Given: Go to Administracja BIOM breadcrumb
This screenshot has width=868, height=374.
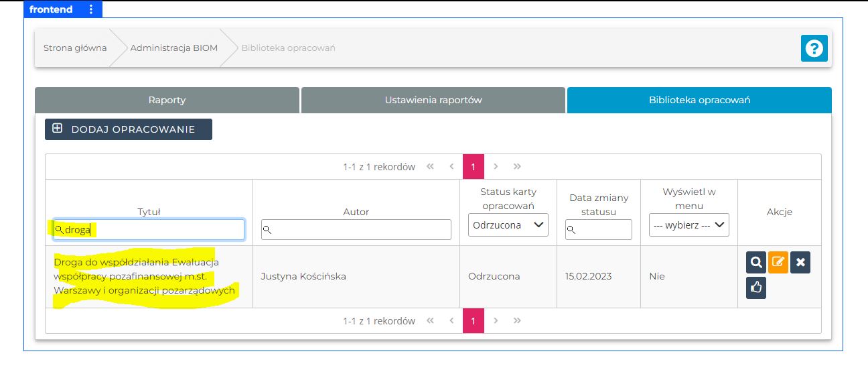Looking at the screenshot, I should [174, 48].
